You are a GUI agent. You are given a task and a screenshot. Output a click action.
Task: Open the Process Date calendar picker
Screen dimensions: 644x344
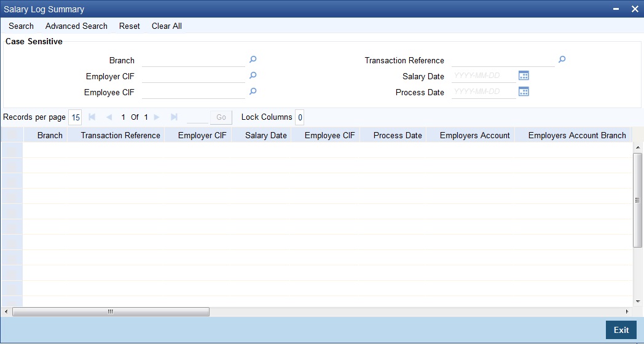[524, 92]
